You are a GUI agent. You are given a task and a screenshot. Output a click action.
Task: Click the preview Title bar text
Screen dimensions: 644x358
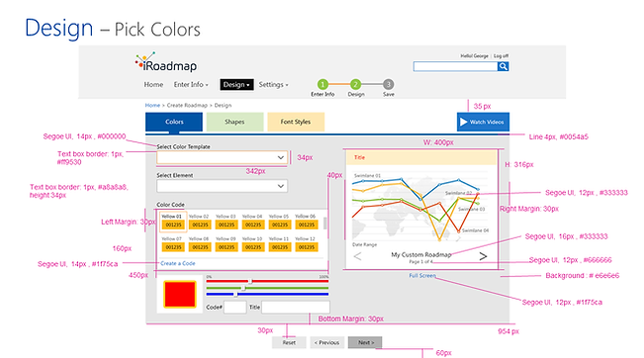click(359, 157)
